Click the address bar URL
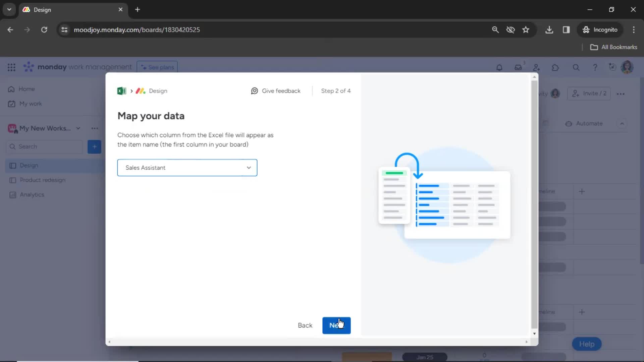Viewport: 644px width, 362px height. 137,30
